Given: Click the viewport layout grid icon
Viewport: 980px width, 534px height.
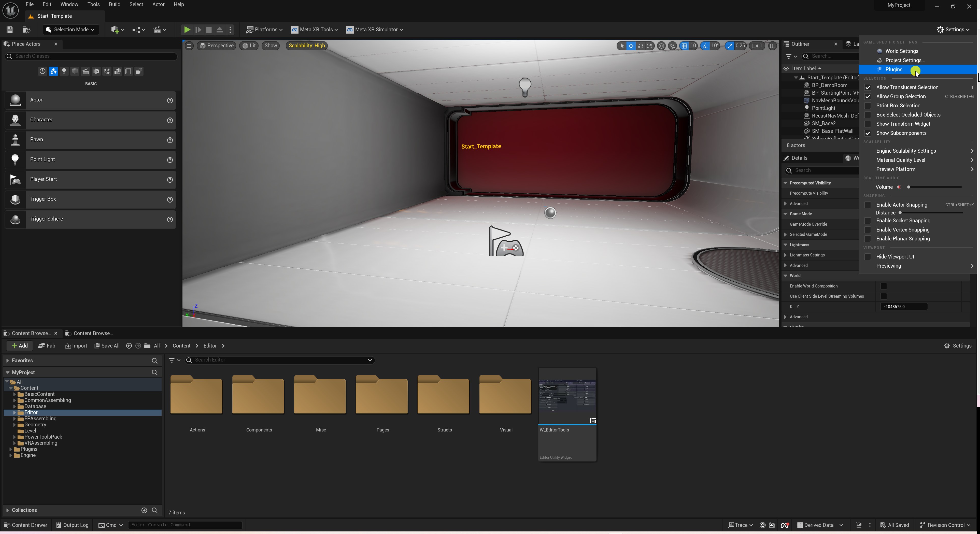Looking at the screenshot, I should [x=772, y=46].
